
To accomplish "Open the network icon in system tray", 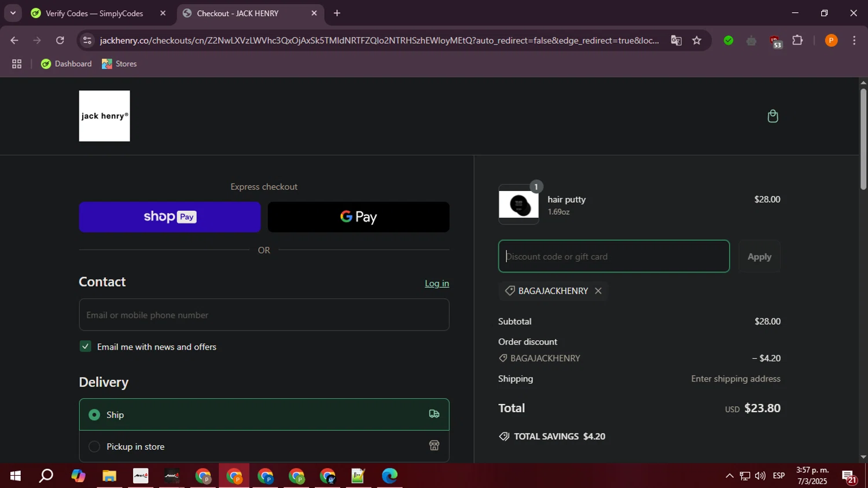I will 745,476.
